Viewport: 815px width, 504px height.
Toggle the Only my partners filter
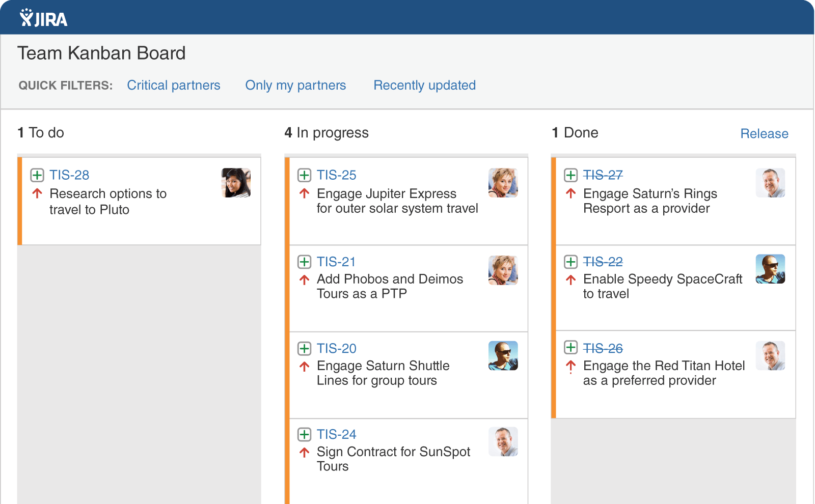295,85
